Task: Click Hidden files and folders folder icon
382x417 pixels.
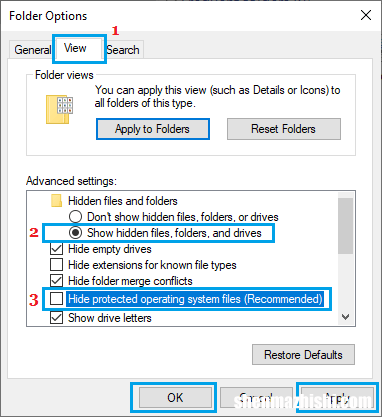Action: coord(56,201)
